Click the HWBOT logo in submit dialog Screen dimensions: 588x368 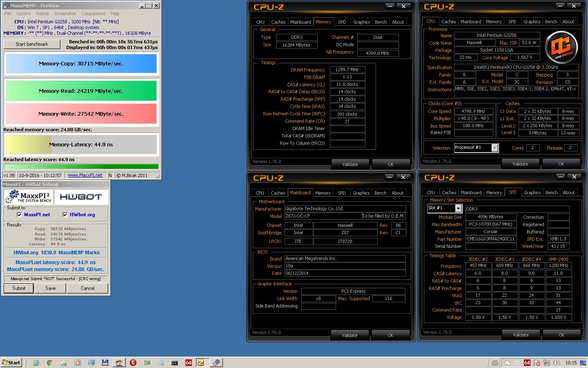[81, 197]
